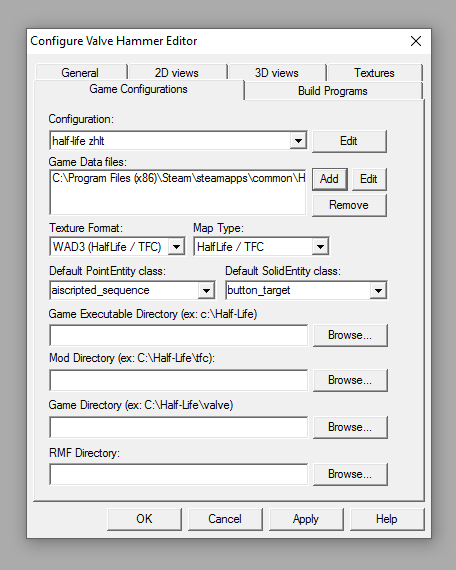Click the Game Executable Directory field
This screenshot has height=570, width=456.
(179, 335)
